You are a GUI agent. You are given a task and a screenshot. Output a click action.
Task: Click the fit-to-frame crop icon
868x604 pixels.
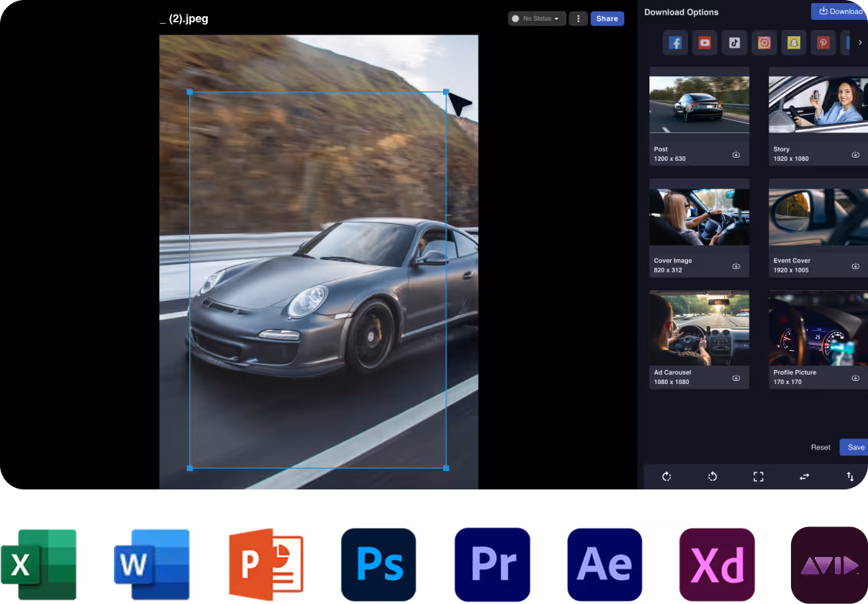(x=759, y=477)
